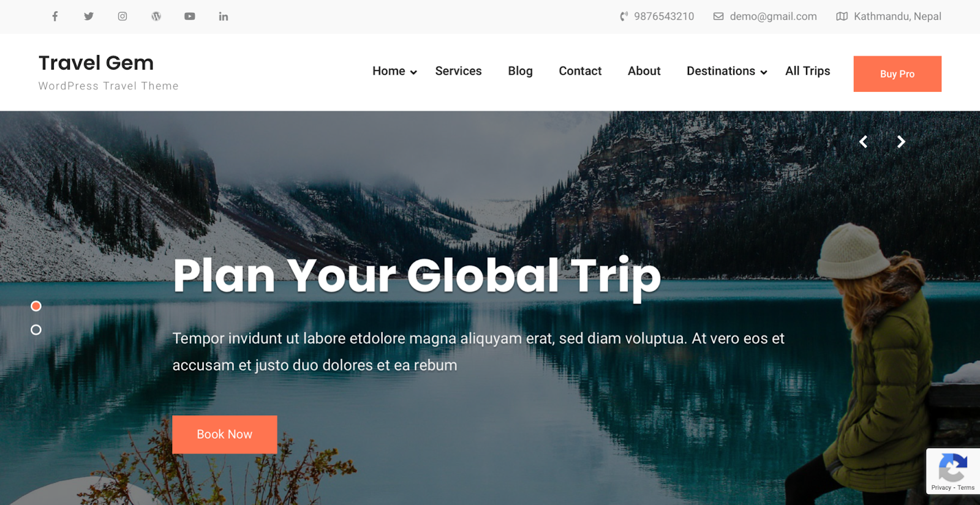980x505 pixels.
Task: Click the demo@gmail.com email link
Action: pos(773,17)
